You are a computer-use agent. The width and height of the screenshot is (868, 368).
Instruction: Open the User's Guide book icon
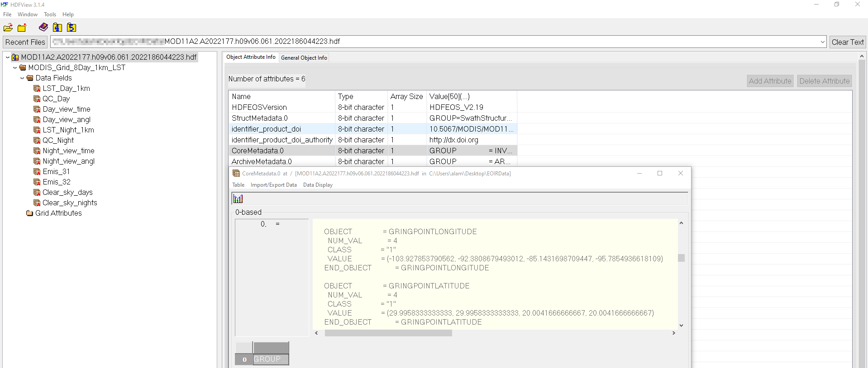(x=43, y=27)
